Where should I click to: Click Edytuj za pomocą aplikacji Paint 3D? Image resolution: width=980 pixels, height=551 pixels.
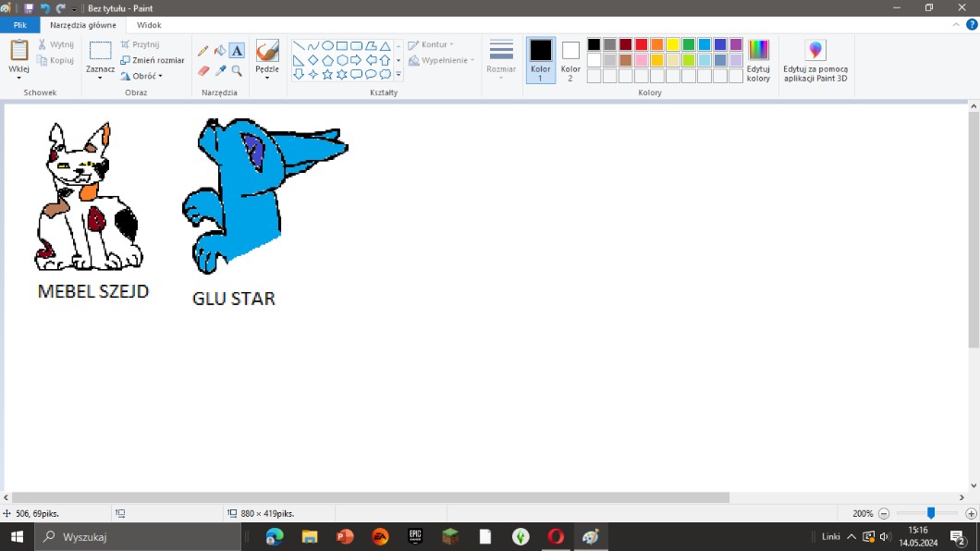tap(815, 61)
